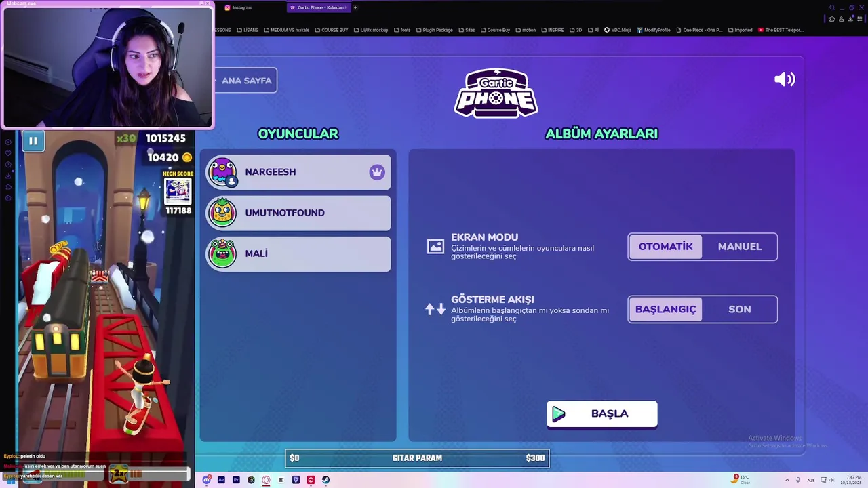The height and width of the screenshot is (488, 868).
Task: Click the taskbar microphone tray icon
Action: tap(798, 480)
